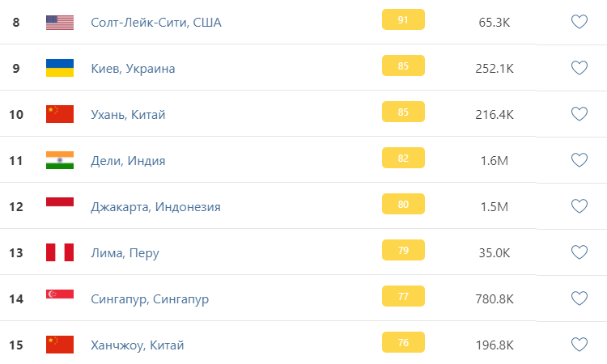Go to Дели, Индия page
The width and height of the screenshot is (607, 364).
tap(128, 160)
